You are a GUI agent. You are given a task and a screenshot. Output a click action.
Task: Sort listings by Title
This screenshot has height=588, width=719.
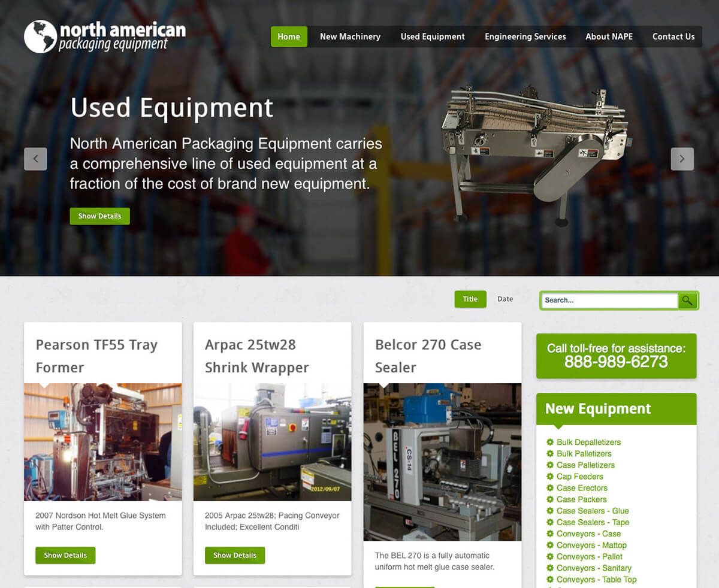click(x=470, y=299)
